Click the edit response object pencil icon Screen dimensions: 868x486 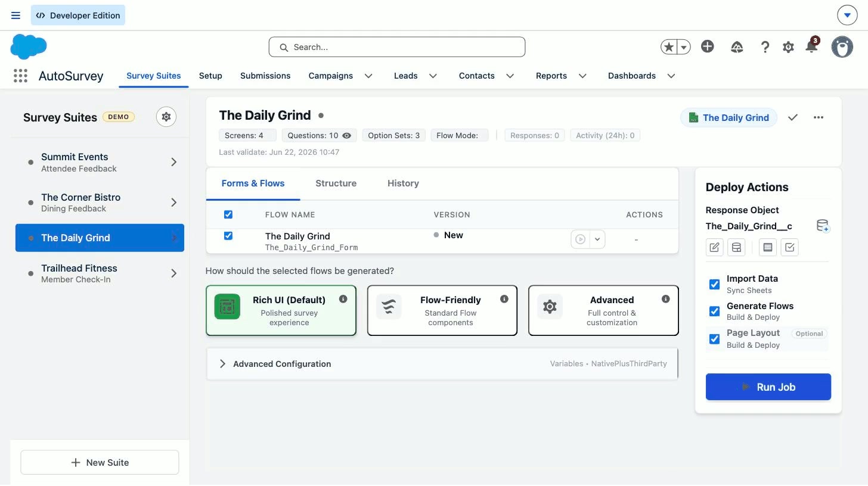pos(714,247)
